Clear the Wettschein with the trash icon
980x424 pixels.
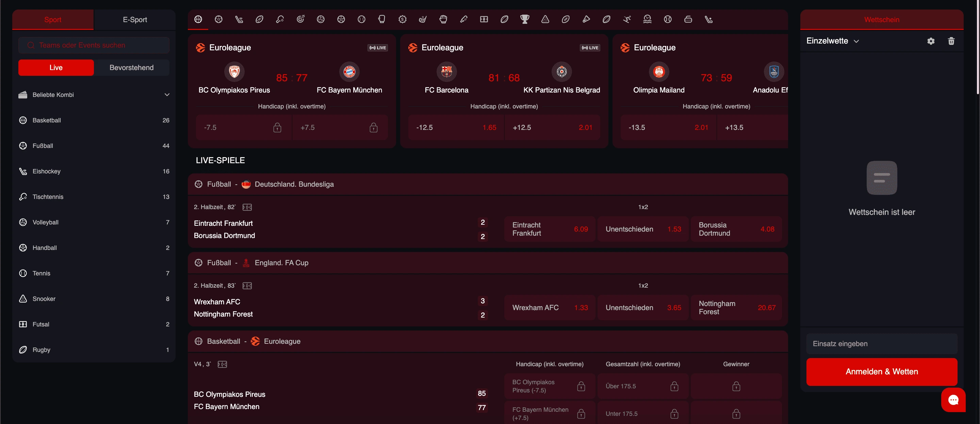tap(951, 41)
